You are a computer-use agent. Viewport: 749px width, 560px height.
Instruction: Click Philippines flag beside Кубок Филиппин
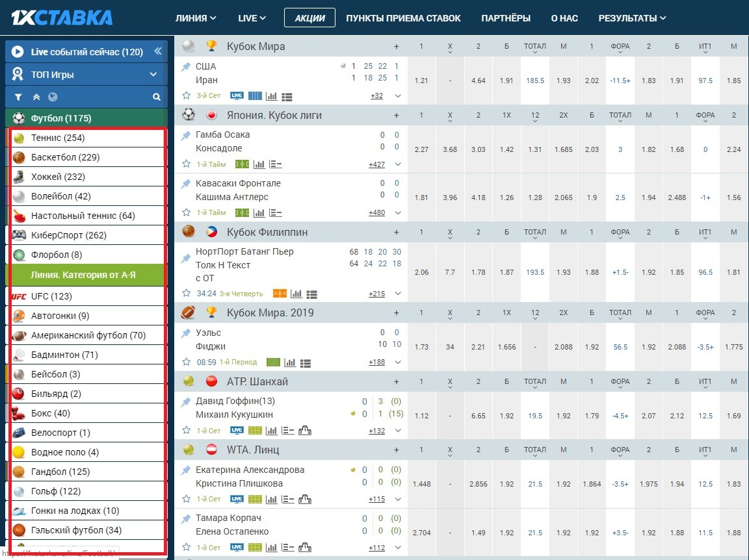(x=211, y=232)
